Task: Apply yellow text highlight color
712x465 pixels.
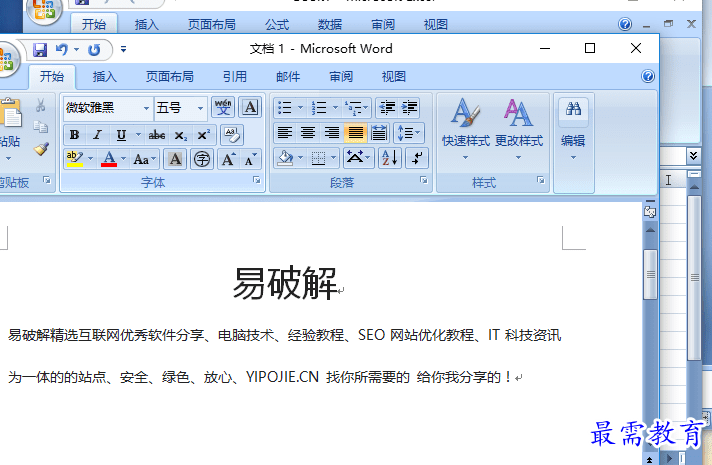Action: click(74, 159)
